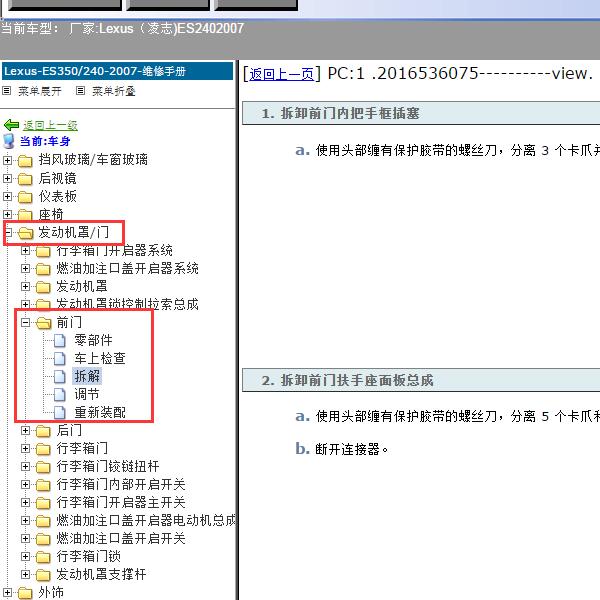Click step text 断开连接器
Image resolution: width=600 pixels, height=600 pixels.
pos(351,449)
